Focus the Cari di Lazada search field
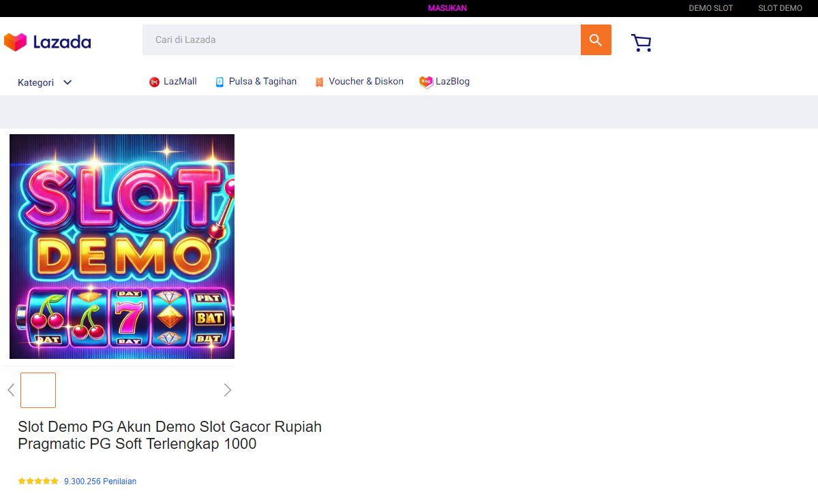The image size is (818, 504). tap(361, 40)
